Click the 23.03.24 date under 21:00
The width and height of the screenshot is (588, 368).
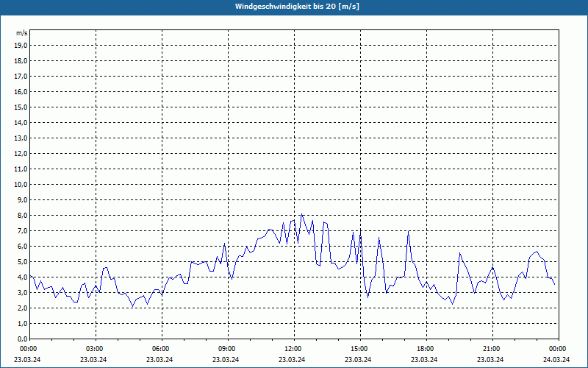[x=490, y=359]
